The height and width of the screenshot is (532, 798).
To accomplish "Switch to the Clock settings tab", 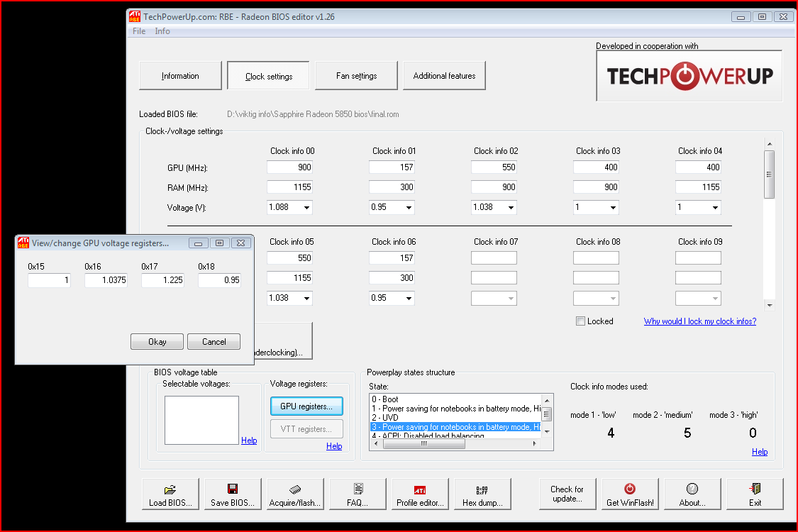I will pos(269,76).
